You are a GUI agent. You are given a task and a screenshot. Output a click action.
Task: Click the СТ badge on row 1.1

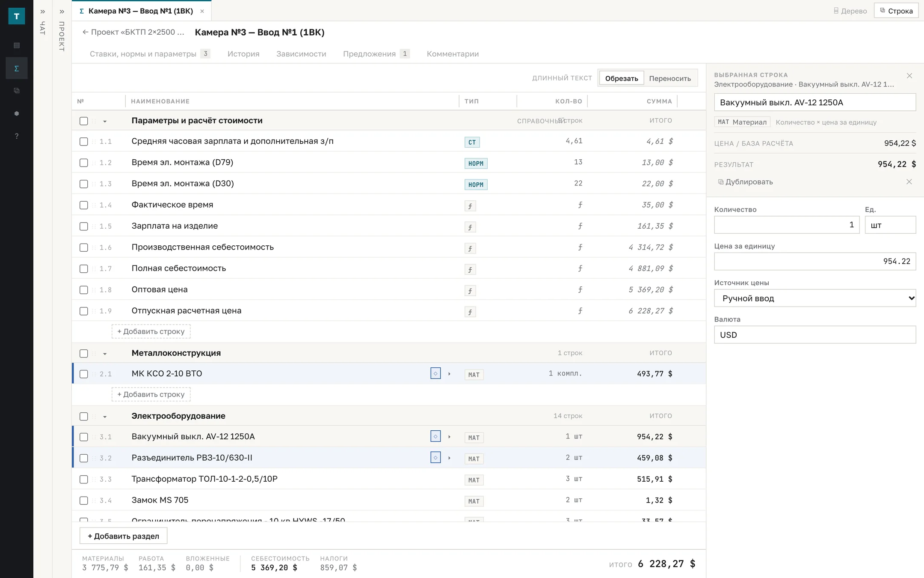click(x=472, y=142)
